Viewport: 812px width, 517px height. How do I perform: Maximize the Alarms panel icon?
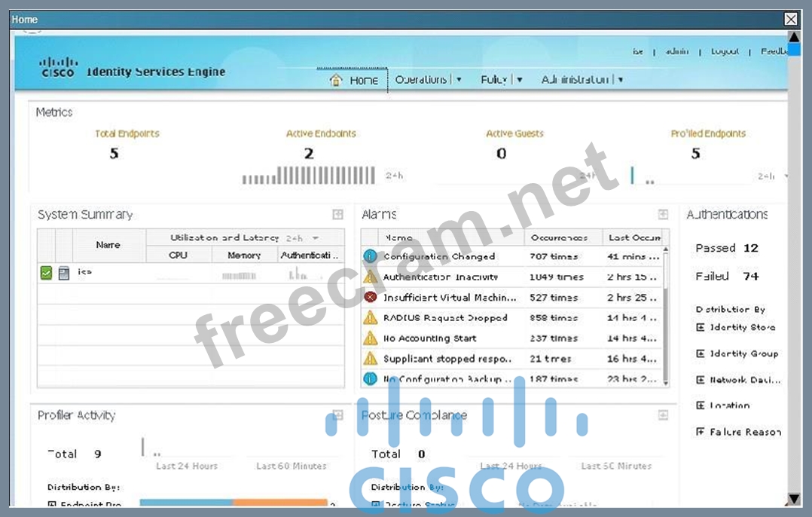663,215
